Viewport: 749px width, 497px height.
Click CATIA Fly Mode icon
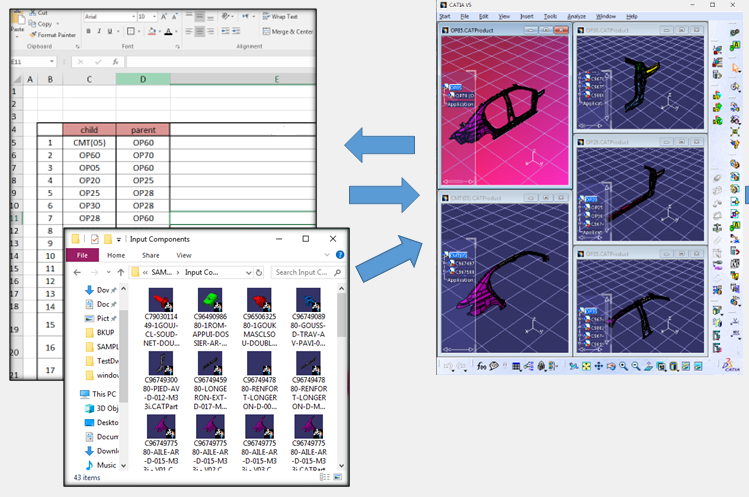click(x=573, y=367)
